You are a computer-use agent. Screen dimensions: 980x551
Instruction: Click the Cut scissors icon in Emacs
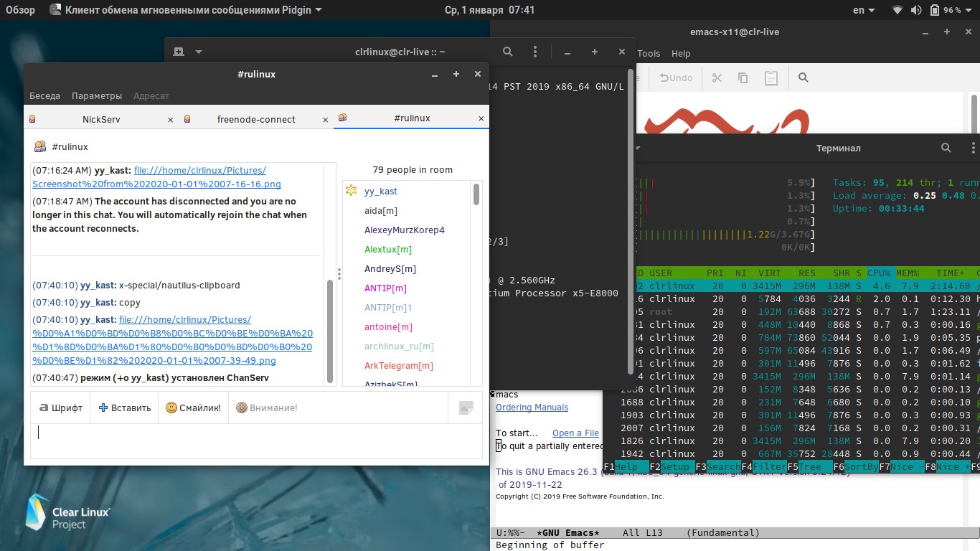tap(716, 77)
